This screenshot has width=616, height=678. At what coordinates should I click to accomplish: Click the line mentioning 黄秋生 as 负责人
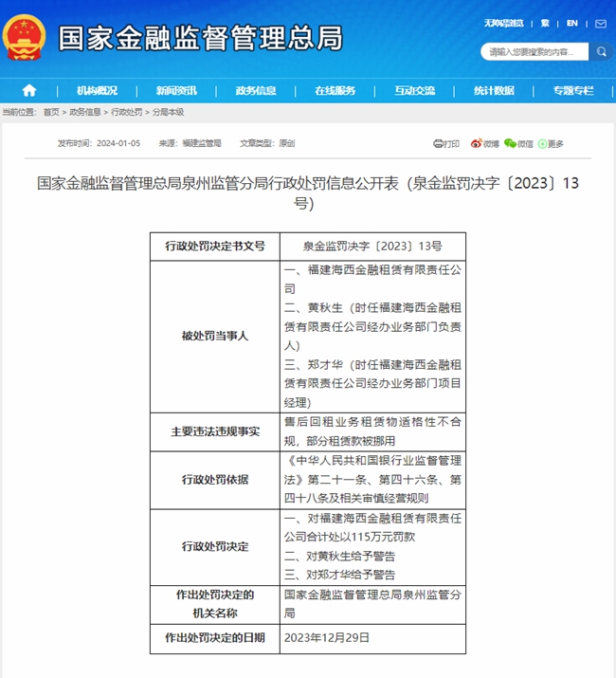(372, 326)
